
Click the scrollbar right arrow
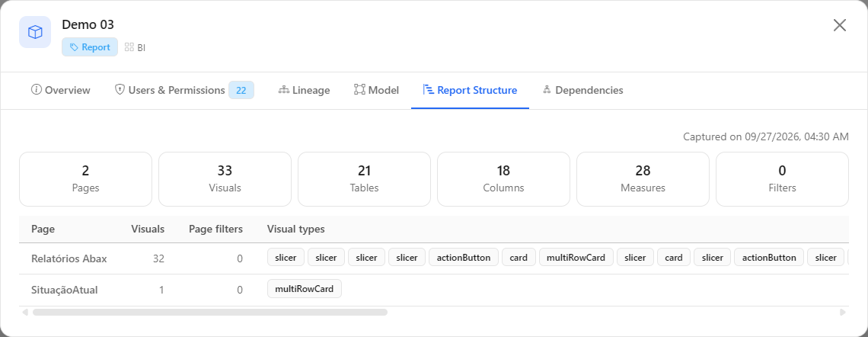pyautogui.click(x=843, y=312)
